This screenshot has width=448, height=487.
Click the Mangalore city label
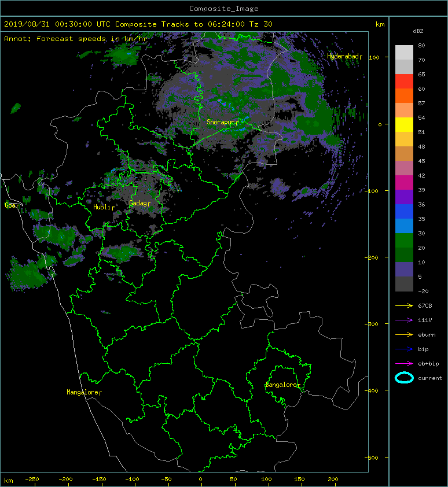(x=82, y=392)
